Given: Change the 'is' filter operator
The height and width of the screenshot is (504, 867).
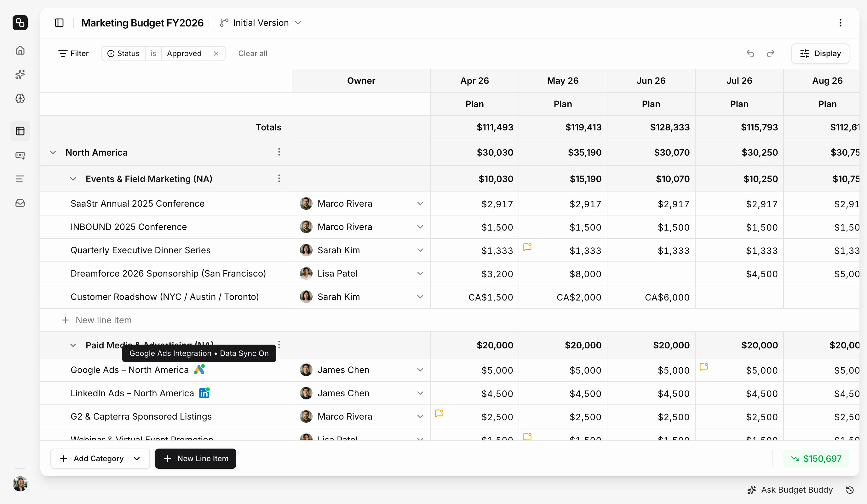Looking at the screenshot, I should [x=153, y=54].
